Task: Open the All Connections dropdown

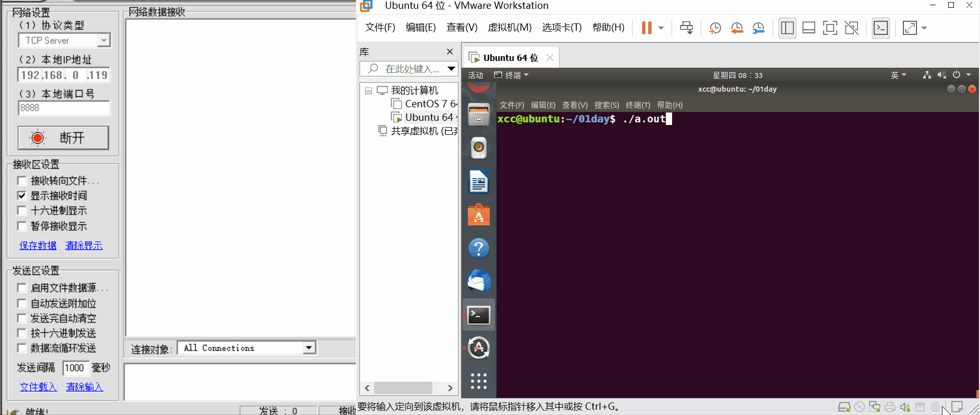Action: point(309,348)
